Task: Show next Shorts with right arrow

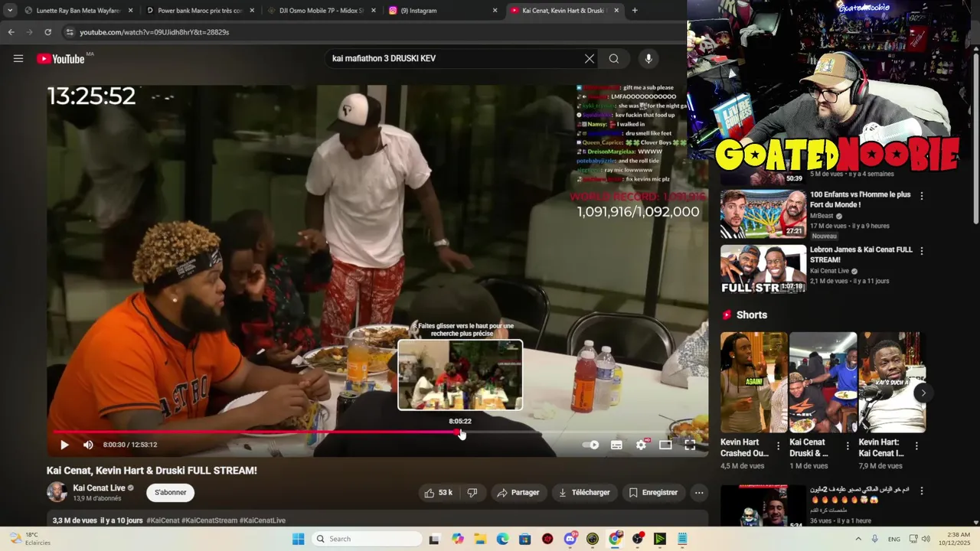Action: 923,393
